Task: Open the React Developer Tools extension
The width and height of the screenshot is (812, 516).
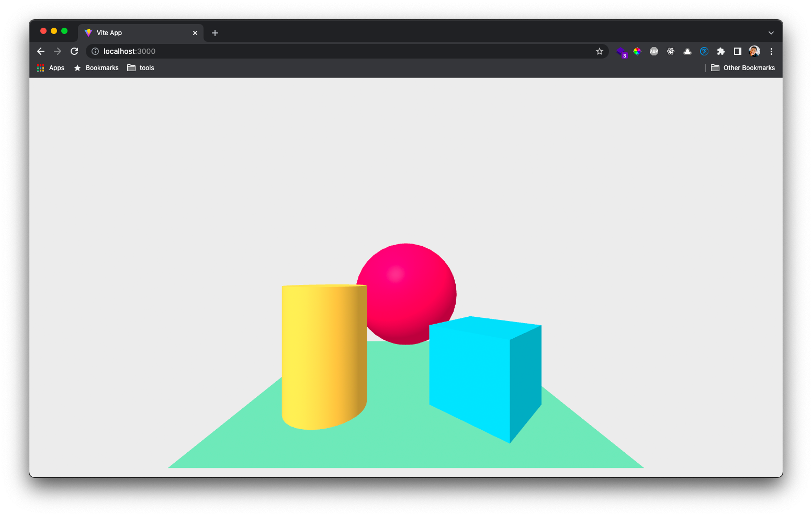Action: (x=671, y=51)
